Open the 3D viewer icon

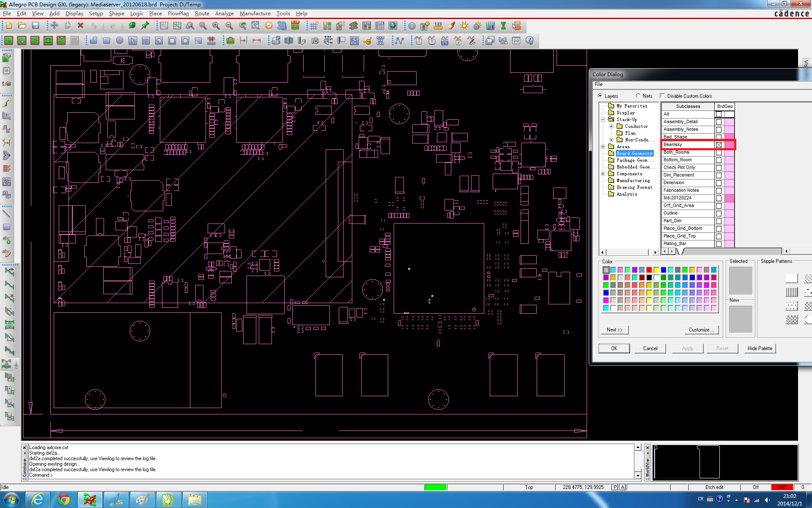click(x=282, y=26)
